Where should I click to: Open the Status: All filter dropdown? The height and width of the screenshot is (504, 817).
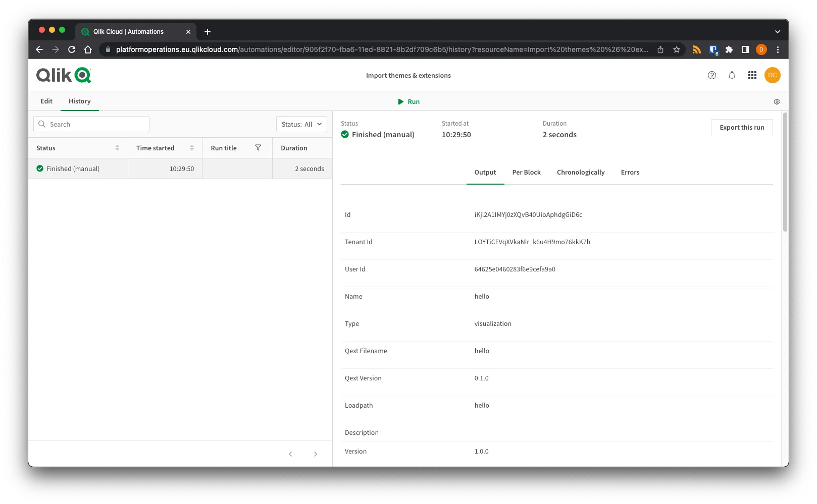coord(301,124)
